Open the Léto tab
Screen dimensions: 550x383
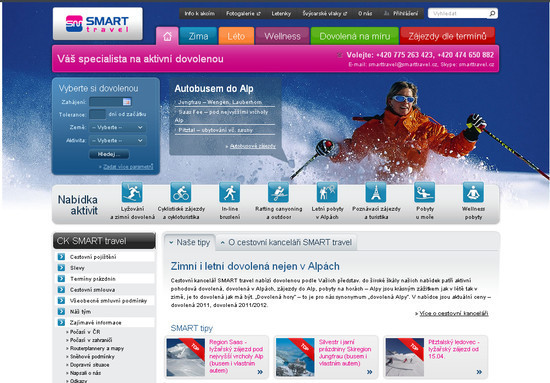(x=236, y=36)
